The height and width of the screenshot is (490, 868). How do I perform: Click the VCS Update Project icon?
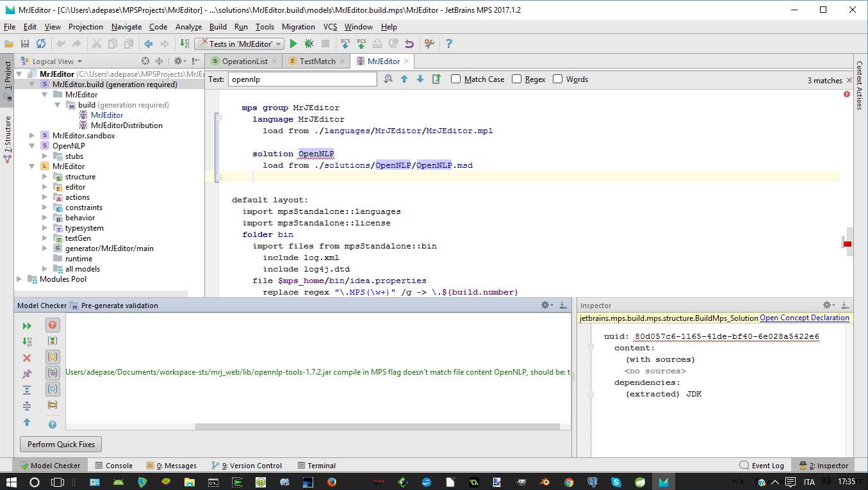pyautogui.click(x=345, y=44)
